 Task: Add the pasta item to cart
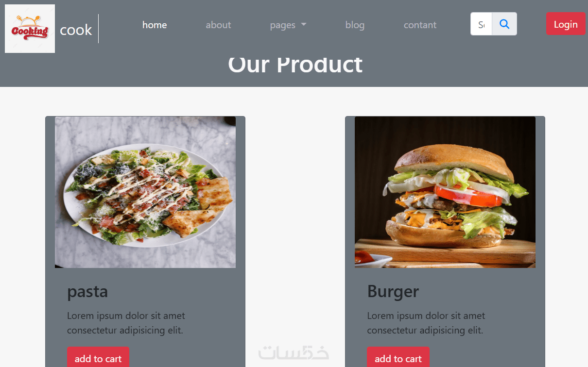click(x=98, y=358)
